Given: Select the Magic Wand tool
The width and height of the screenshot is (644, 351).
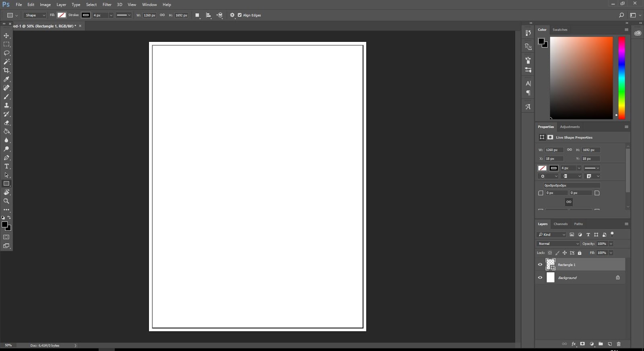Looking at the screenshot, I should click(x=6, y=62).
